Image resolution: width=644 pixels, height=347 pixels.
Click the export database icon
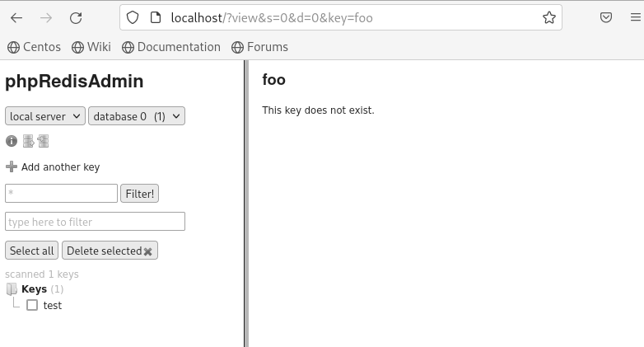pyautogui.click(x=28, y=141)
